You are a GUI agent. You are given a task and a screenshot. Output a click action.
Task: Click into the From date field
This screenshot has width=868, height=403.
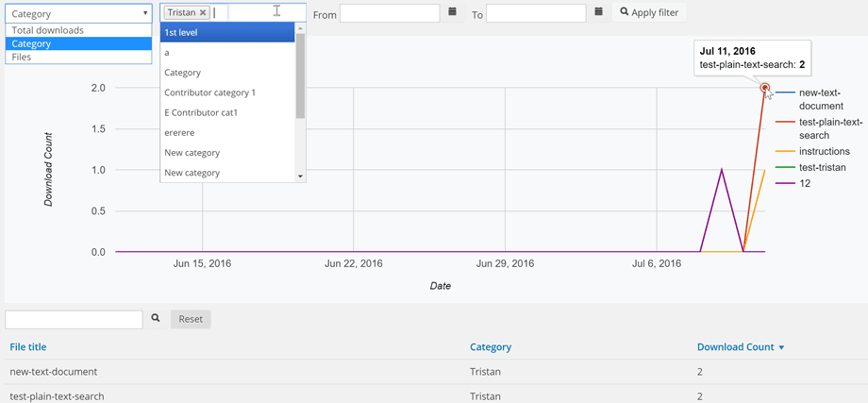click(x=390, y=12)
